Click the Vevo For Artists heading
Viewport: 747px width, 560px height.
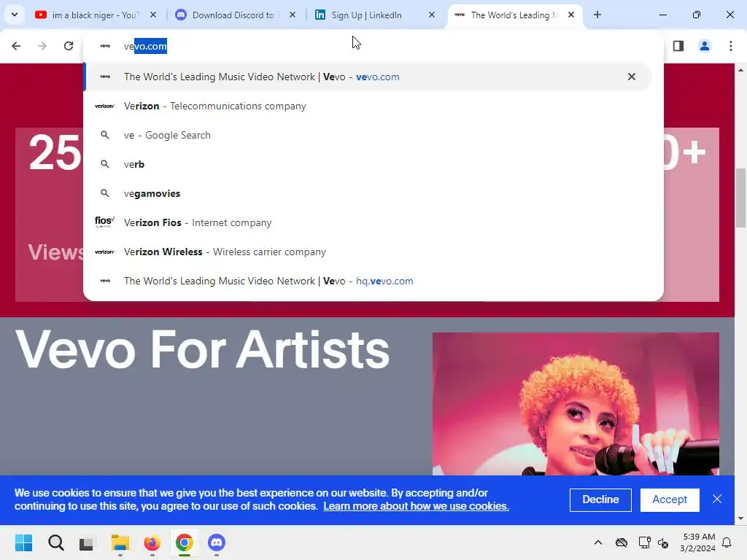point(203,350)
